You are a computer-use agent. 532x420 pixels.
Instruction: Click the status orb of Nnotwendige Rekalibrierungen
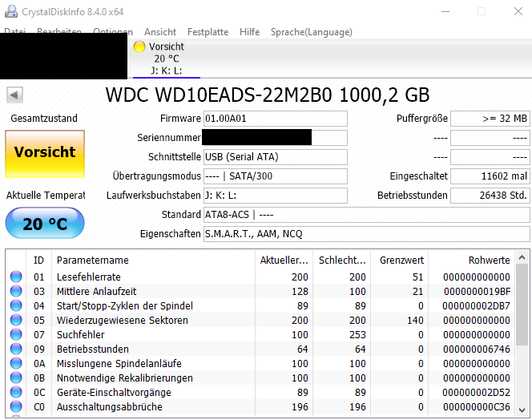point(16,378)
